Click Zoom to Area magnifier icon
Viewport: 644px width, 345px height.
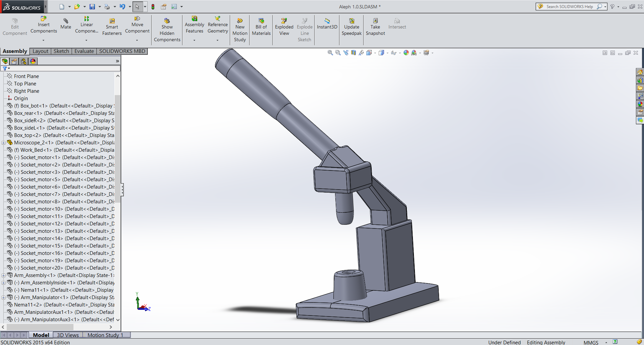[338, 53]
